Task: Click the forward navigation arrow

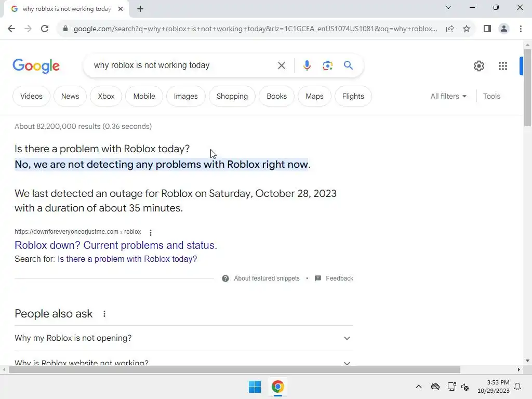Action: pos(28,29)
